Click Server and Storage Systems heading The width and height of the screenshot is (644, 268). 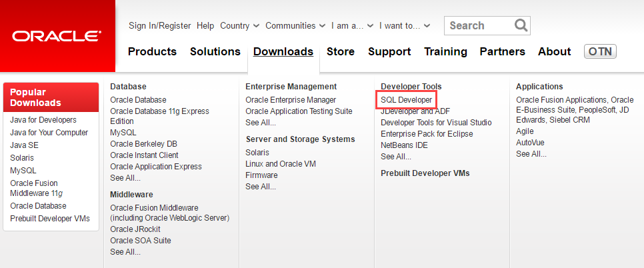coord(300,139)
